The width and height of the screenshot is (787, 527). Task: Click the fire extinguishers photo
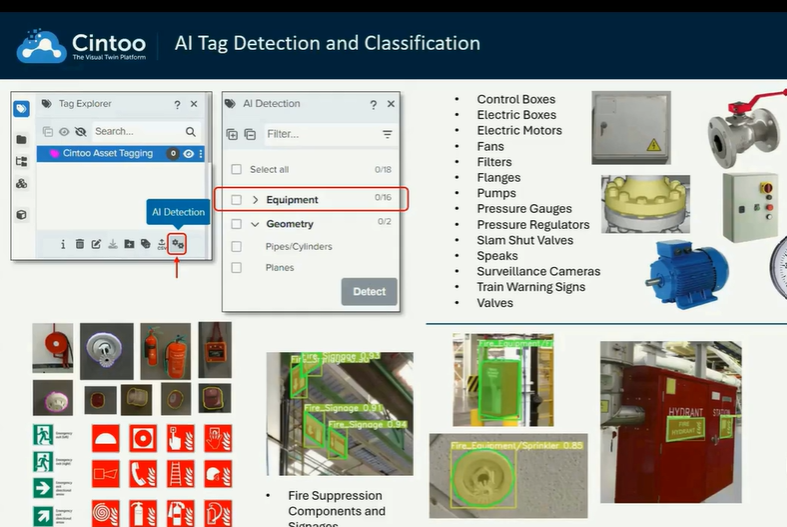[166, 351]
